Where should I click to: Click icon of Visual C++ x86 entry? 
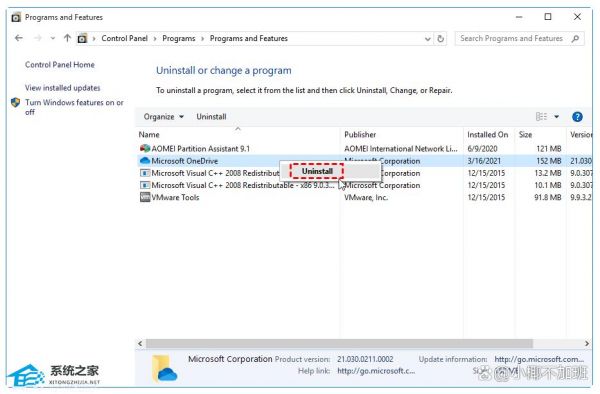point(145,185)
